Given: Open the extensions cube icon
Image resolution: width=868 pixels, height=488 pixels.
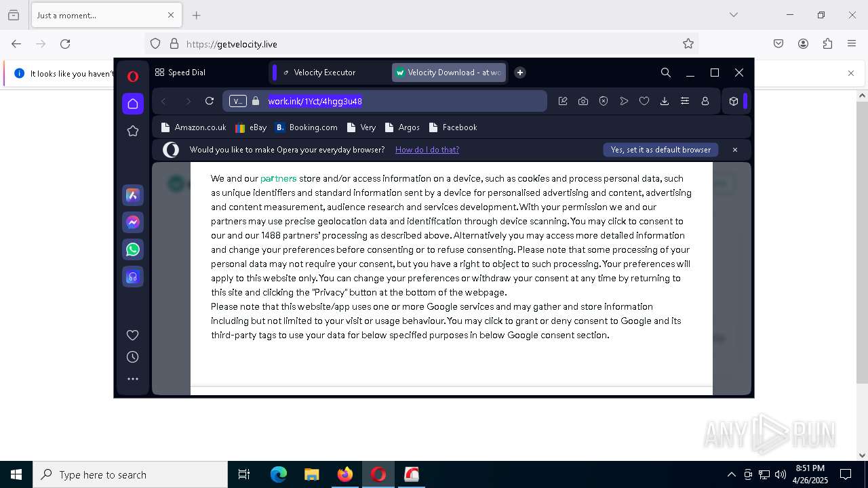Looking at the screenshot, I should pyautogui.click(x=734, y=101).
